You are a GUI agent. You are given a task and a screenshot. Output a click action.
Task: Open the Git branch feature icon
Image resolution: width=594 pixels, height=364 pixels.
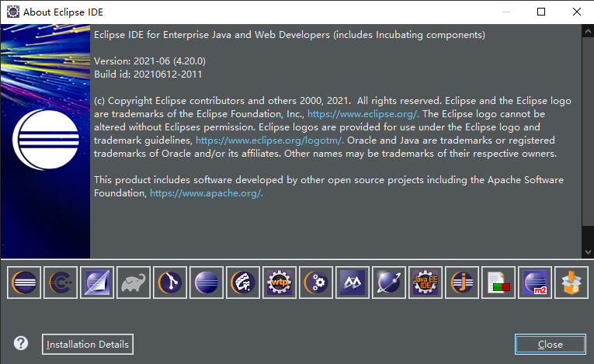(x=170, y=283)
